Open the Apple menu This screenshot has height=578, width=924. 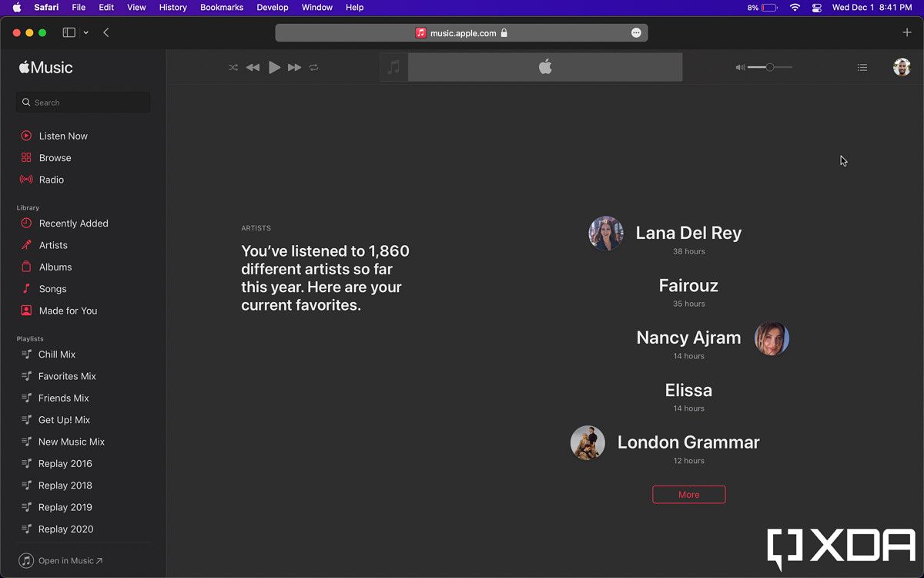pyautogui.click(x=16, y=8)
